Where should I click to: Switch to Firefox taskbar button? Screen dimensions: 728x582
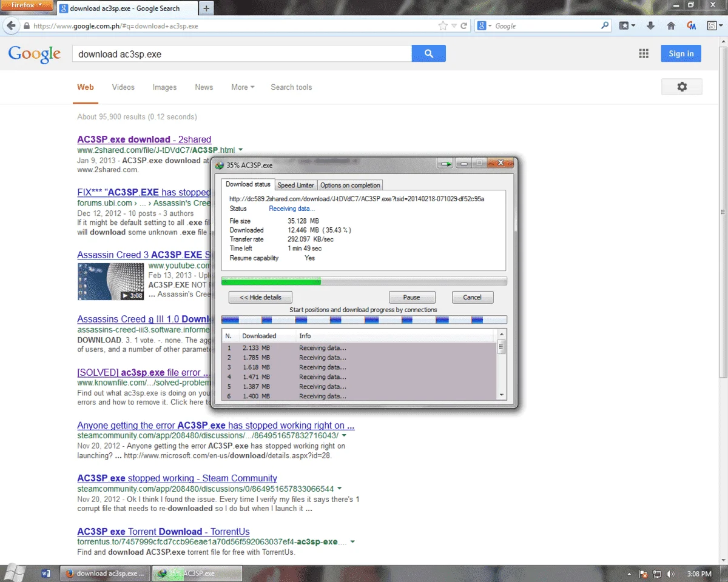pos(105,573)
